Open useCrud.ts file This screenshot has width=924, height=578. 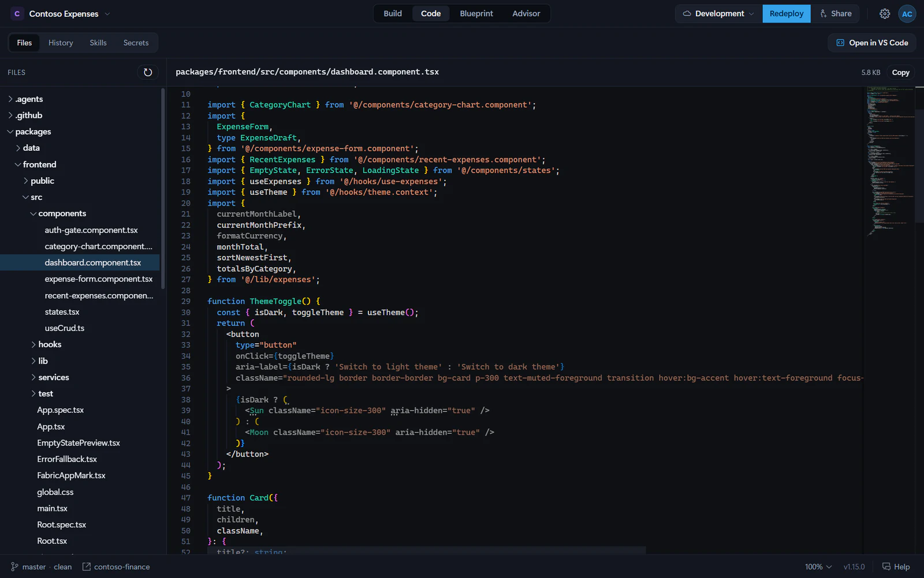64,328
